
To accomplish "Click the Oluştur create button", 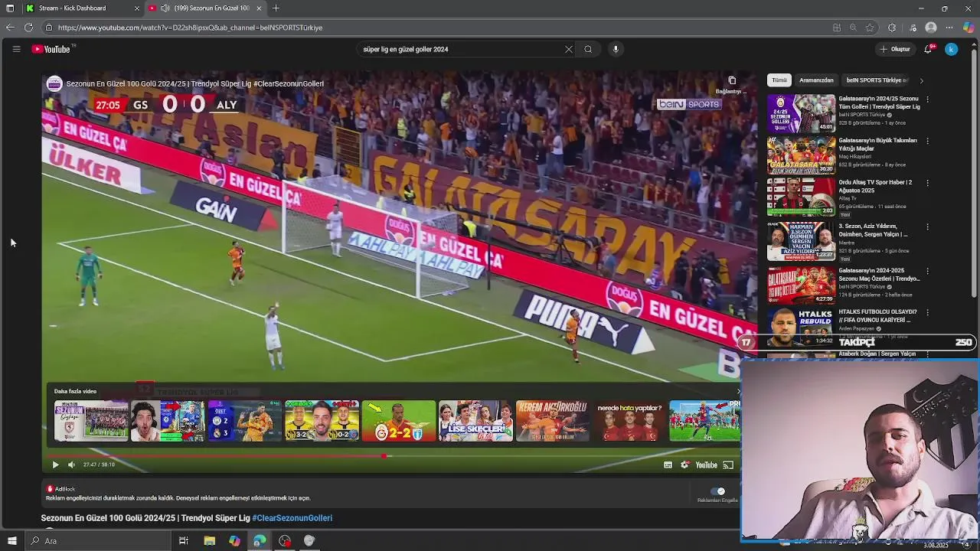I will pos(894,49).
